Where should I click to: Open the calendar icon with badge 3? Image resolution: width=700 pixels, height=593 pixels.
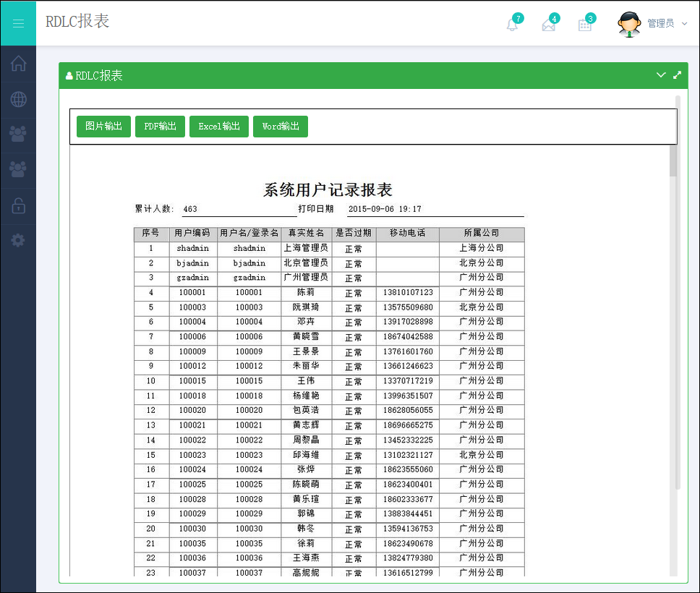pyautogui.click(x=585, y=25)
